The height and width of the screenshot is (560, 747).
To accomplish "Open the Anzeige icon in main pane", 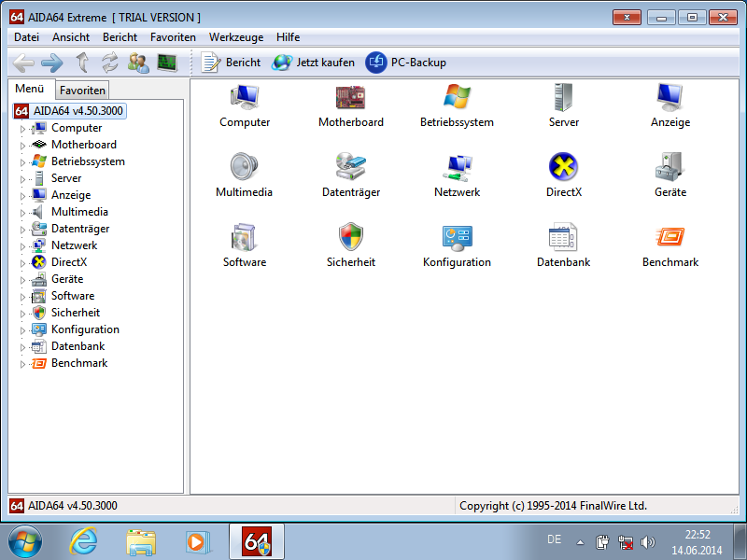I will 669,97.
